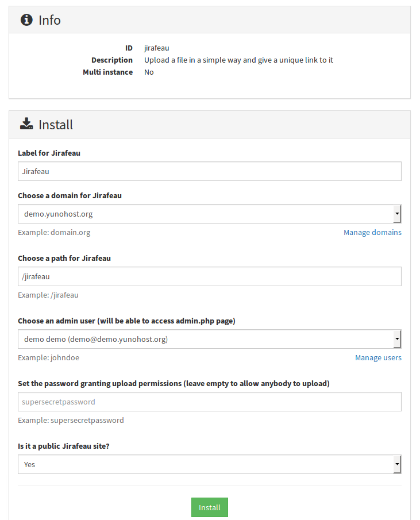The width and height of the screenshot is (420, 520).
Task: Open the Manage users link
Action: 378,358
